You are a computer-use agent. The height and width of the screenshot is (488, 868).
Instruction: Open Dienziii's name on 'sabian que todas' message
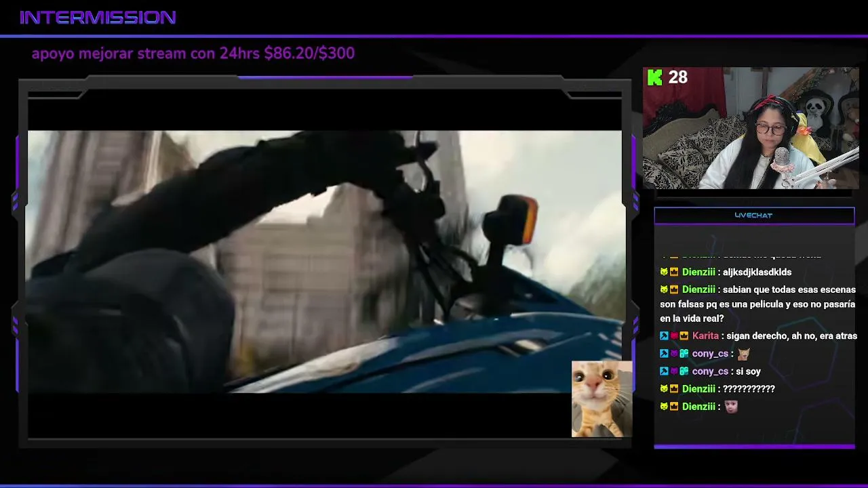(698, 289)
